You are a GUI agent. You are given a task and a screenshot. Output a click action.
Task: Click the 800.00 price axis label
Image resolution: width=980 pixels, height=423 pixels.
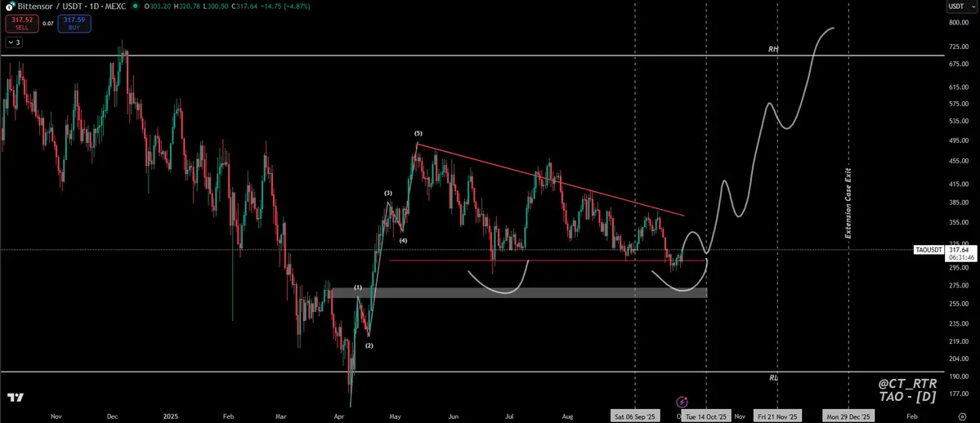[957, 23]
